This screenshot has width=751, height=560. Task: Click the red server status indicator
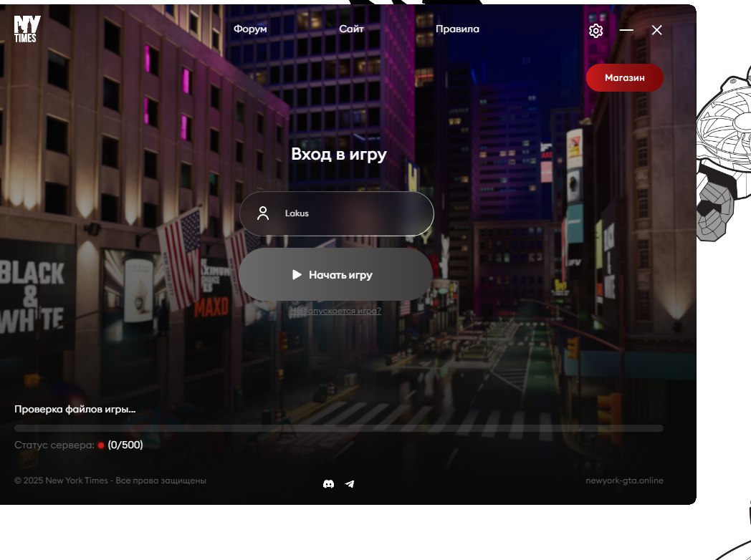[101, 445]
